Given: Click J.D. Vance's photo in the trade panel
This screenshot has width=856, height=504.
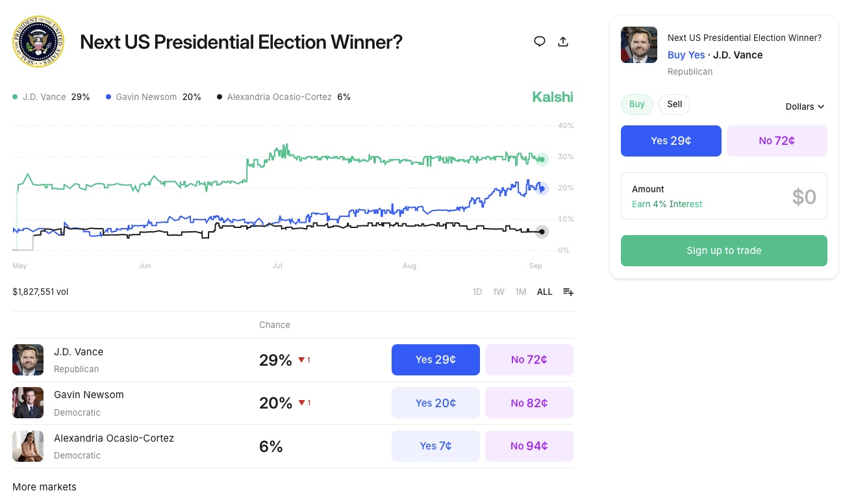Looking at the screenshot, I should tap(639, 45).
